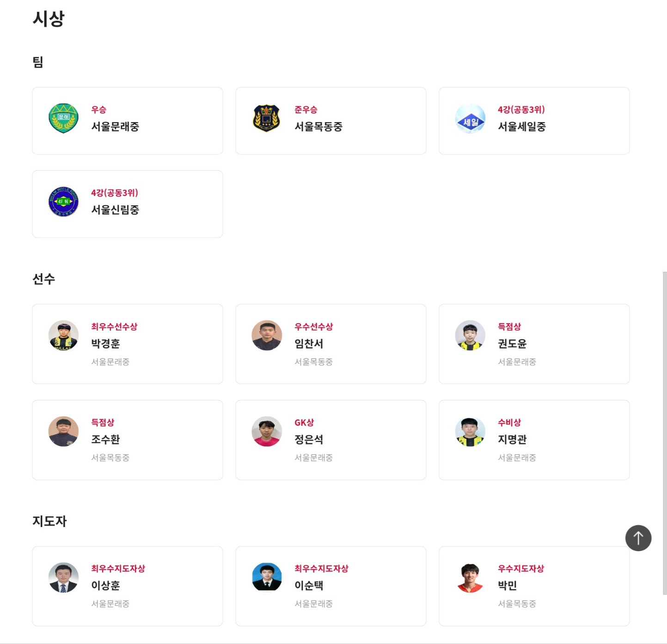Open the 서울세일중 team name link

(522, 127)
